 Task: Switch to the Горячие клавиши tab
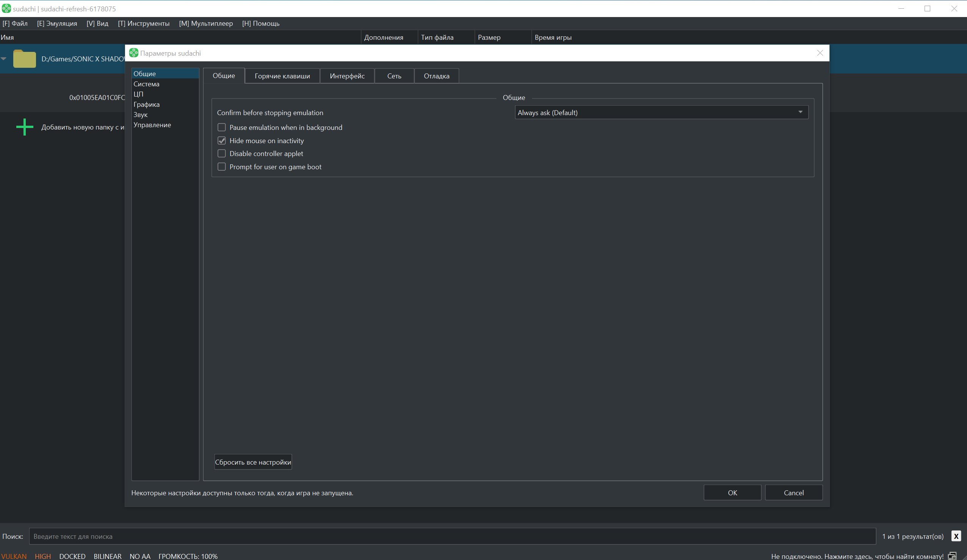coord(282,76)
